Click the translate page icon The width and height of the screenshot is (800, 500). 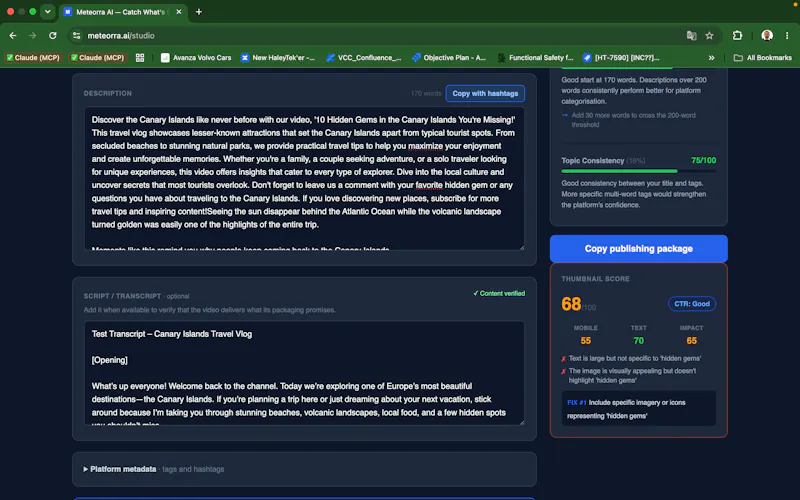pyautogui.click(x=691, y=36)
